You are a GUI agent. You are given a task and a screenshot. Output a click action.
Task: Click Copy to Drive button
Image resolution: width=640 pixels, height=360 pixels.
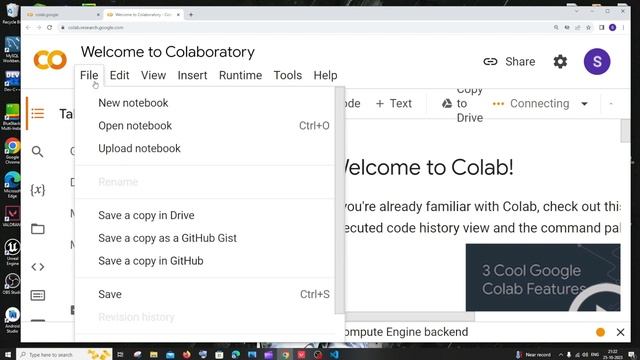[x=462, y=104]
